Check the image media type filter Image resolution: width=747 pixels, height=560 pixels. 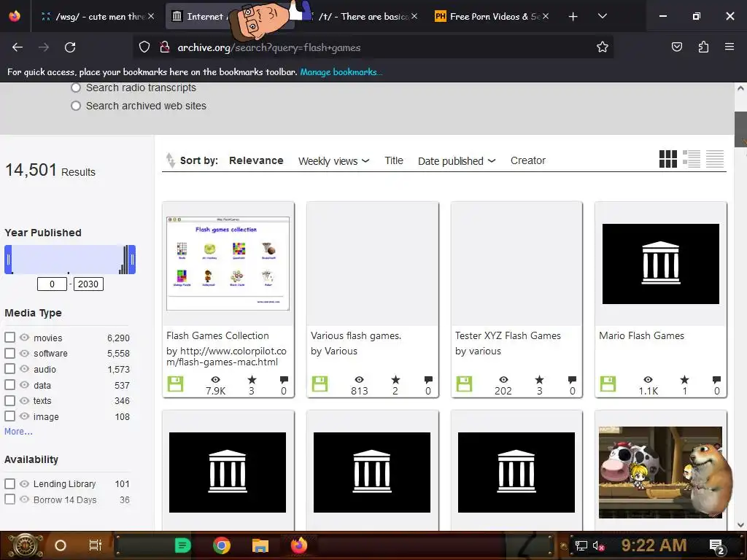tap(9, 416)
